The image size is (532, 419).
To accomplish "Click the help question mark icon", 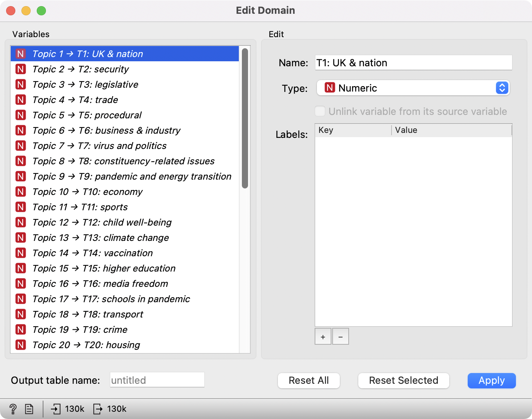I will [13, 409].
